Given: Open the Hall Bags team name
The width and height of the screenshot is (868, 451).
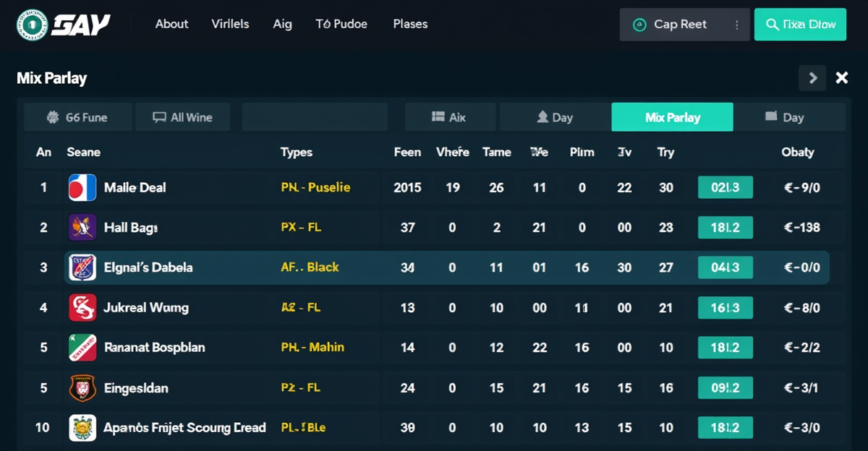Looking at the screenshot, I should pyautogui.click(x=131, y=228).
